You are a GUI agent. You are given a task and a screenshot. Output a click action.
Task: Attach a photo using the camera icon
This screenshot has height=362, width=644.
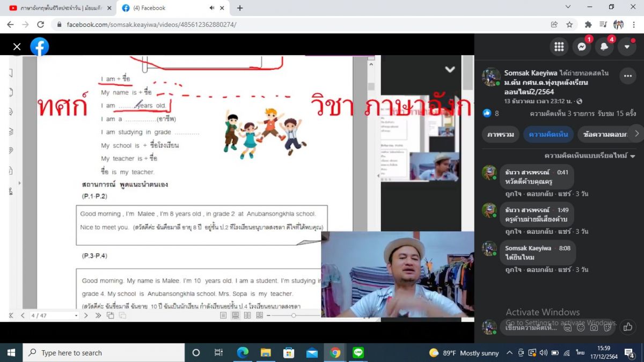595,327
